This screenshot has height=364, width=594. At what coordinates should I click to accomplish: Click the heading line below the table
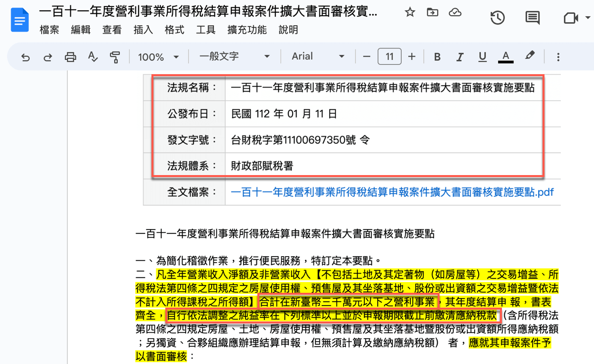[x=285, y=233]
